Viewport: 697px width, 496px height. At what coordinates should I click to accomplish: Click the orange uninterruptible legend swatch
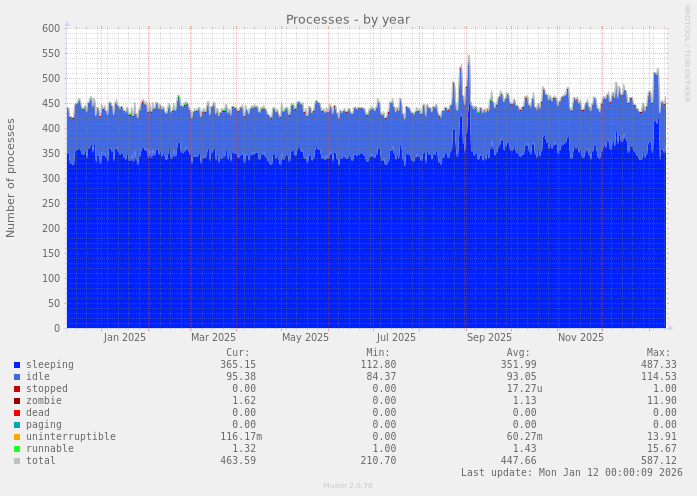coord(17,437)
